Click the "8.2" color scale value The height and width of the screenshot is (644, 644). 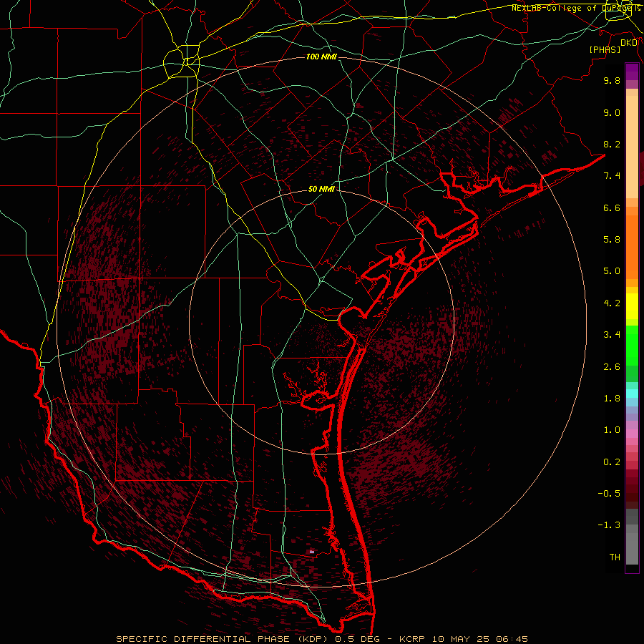[612, 144]
